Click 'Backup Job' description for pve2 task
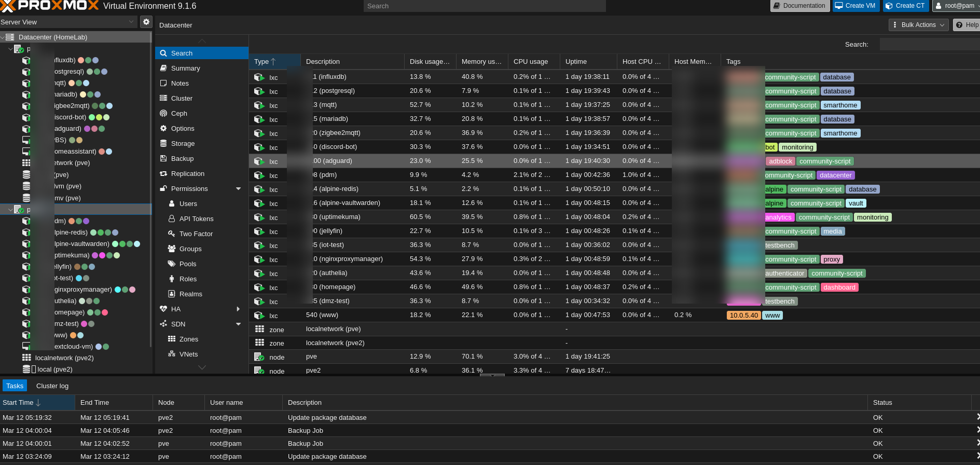This screenshot has height=465, width=980. pyautogui.click(x=306, y=430)
